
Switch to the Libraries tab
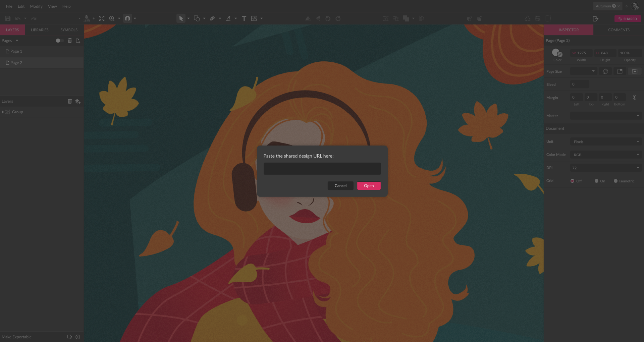click(39, 30)
